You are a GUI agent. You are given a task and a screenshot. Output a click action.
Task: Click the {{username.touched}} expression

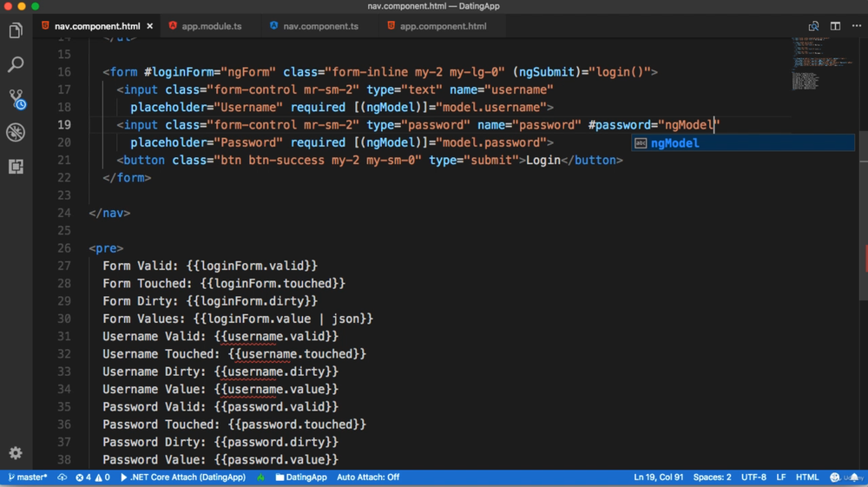297,353
